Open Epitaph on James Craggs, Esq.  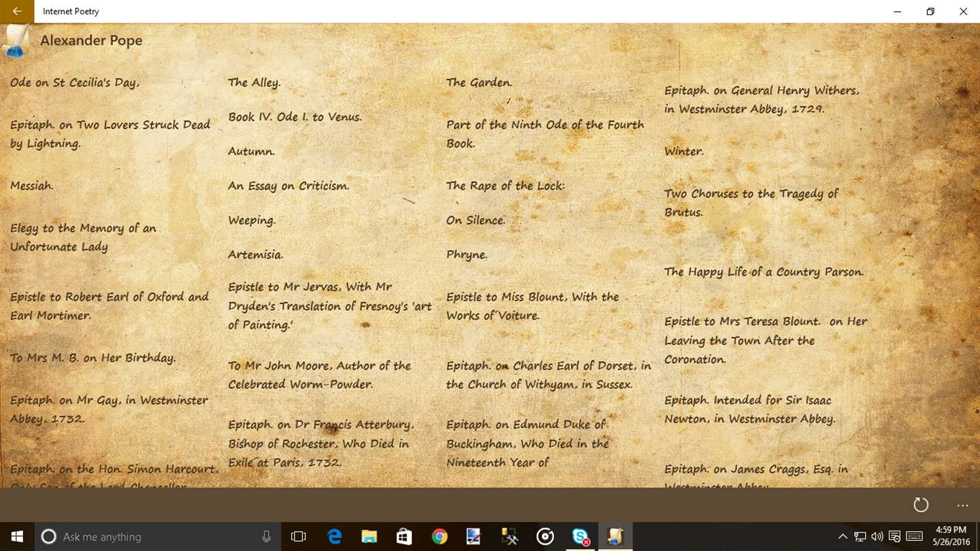(756, 474)
